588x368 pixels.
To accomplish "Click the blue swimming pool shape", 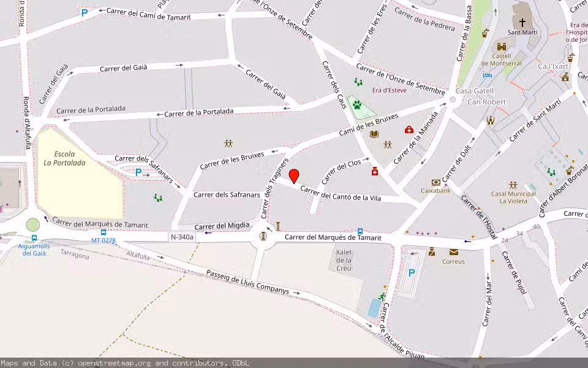I will point(374,308).
